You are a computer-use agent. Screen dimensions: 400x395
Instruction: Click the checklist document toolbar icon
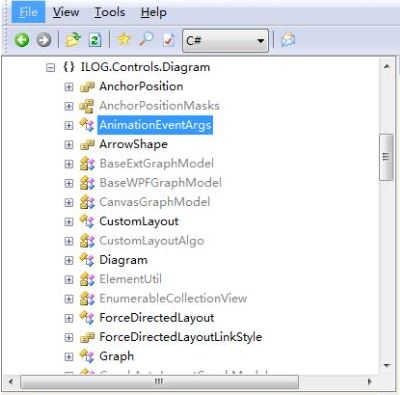(x=169, y=40)
